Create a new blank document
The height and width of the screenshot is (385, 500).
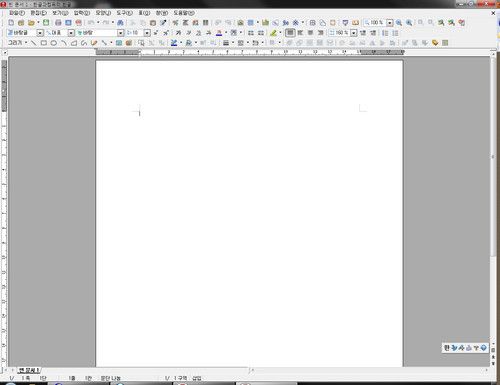(x=11, y=23)
